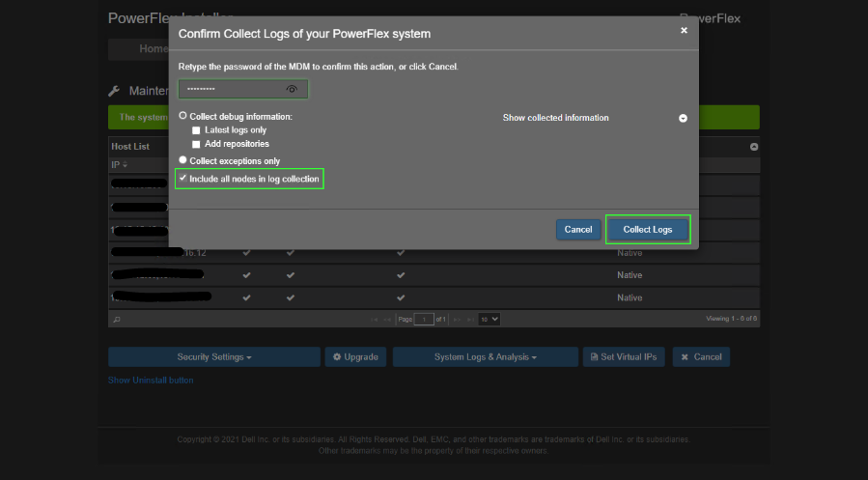Screen dimensions: 868x480
Task: Click the Native cell in last row
Action: point(630,297)
